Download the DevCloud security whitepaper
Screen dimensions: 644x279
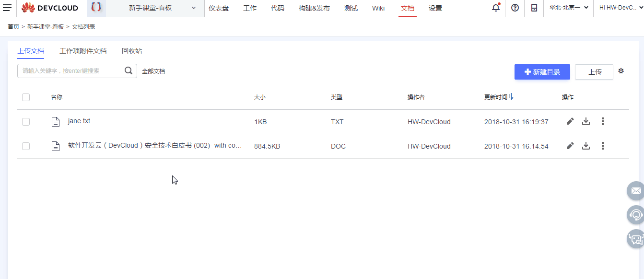[x=585, y=146]
